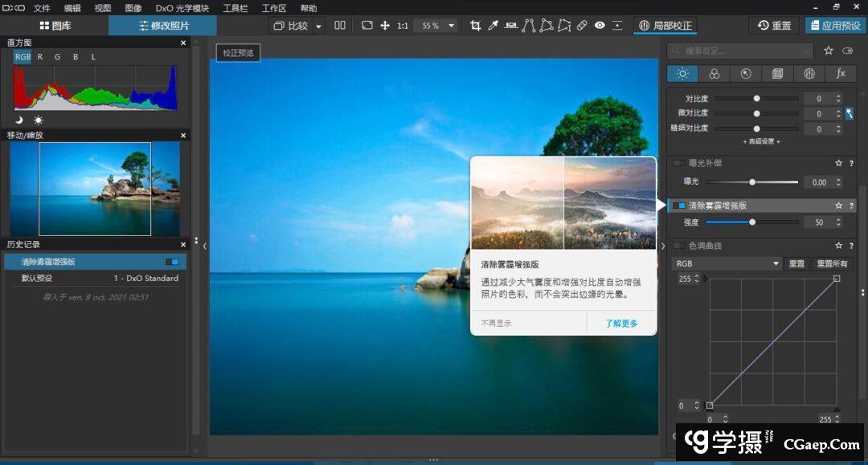The image size is (868, 465).
Task: Select the repair (bandage) tool
Action: coord(582,26)
